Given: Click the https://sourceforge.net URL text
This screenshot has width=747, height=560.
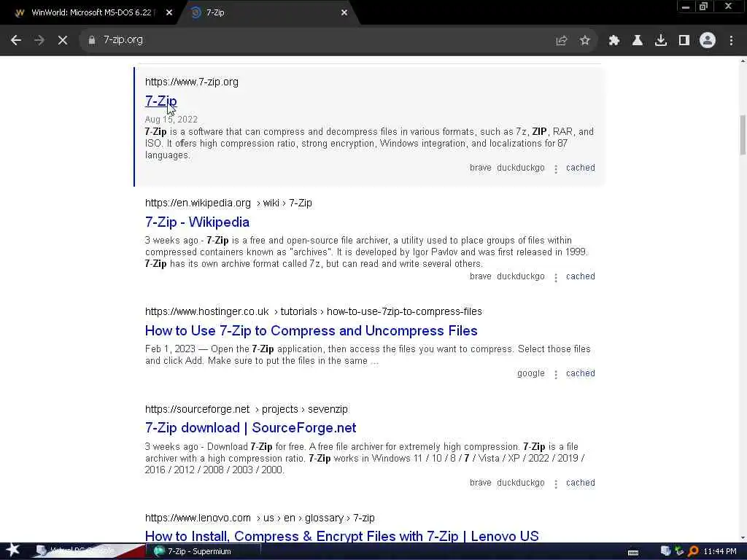Looking at the screenshot, I should (x=197, y=409).
